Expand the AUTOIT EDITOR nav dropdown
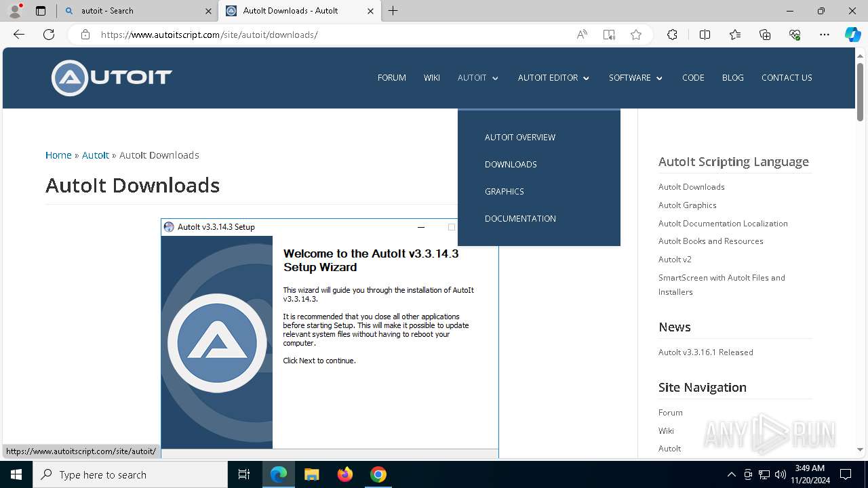 click(554, 78)
